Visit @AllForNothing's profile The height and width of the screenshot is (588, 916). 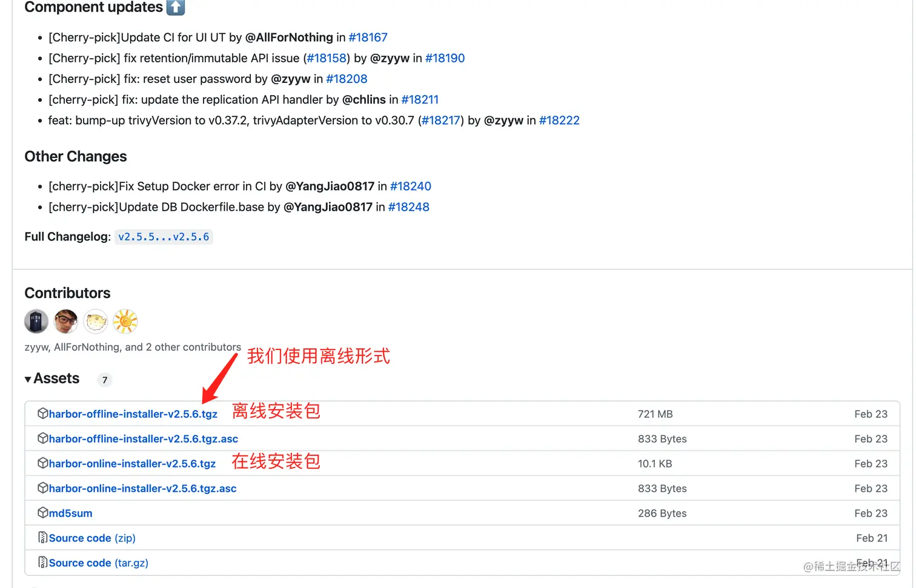(289, 38)
